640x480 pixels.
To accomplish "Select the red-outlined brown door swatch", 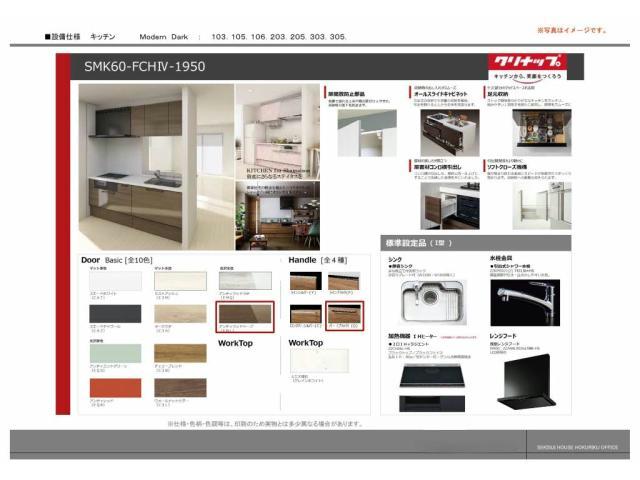I will coord(245,315).
